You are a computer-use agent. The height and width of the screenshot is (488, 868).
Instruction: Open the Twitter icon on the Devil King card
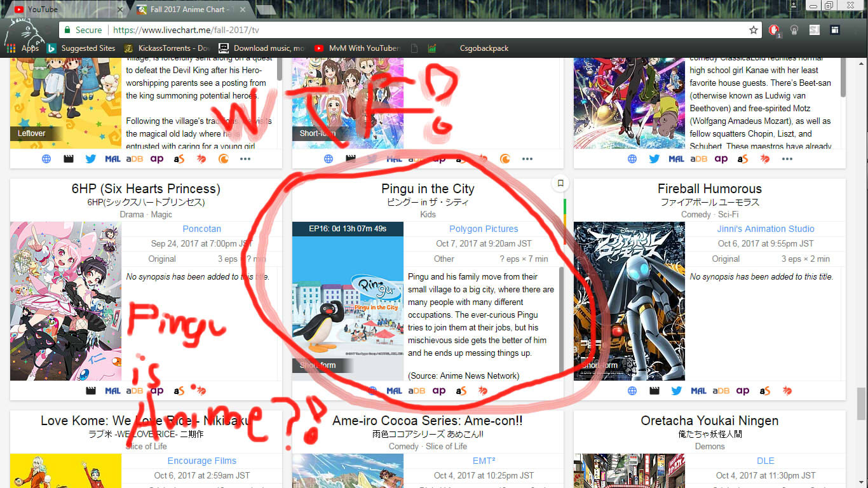[91, 159]
